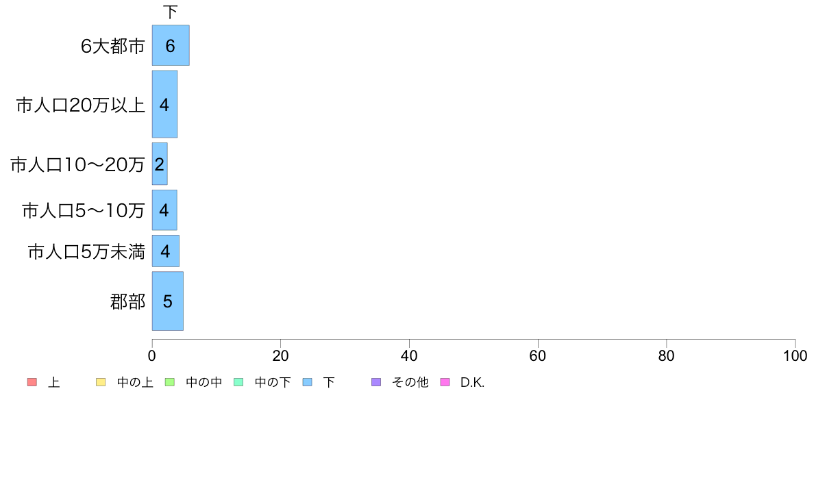Click the 中の下 teal legend swatch

coord(238,382)
